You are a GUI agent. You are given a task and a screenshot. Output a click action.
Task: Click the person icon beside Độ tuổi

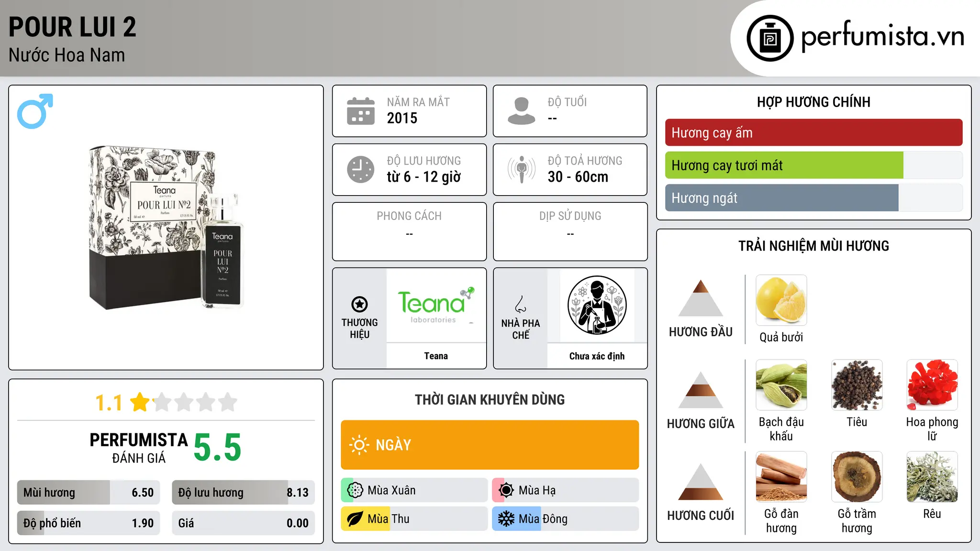pyautogui.click(x=522, y=111)
